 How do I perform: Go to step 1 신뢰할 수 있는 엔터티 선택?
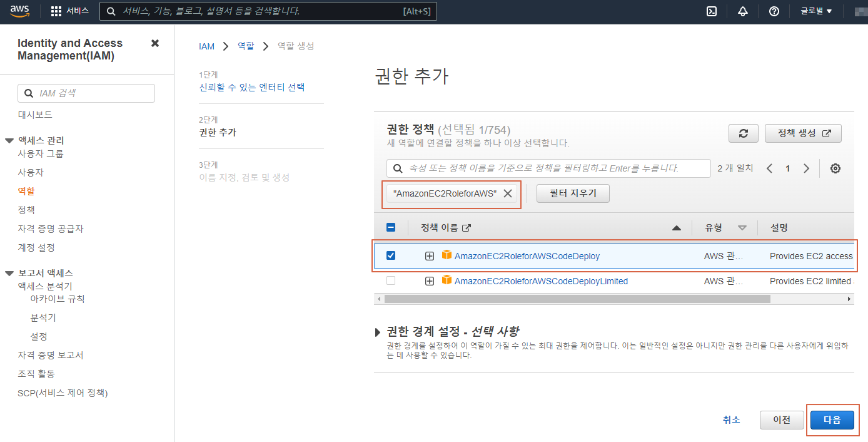tap(252, 87)
